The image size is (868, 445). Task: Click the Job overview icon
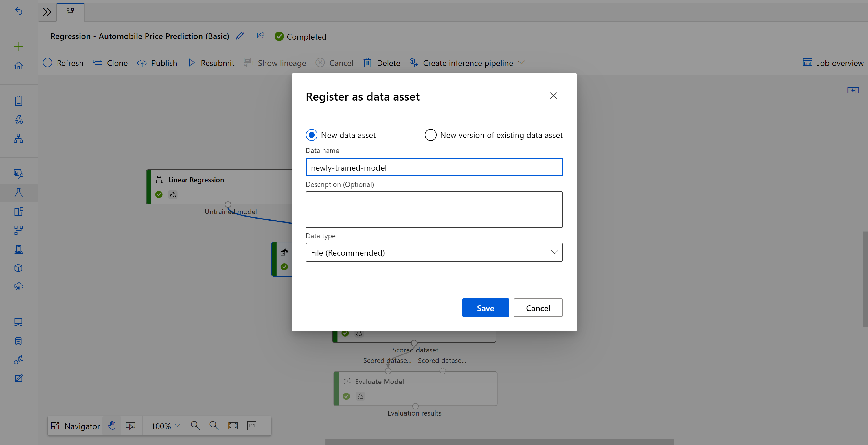(807, 62)
